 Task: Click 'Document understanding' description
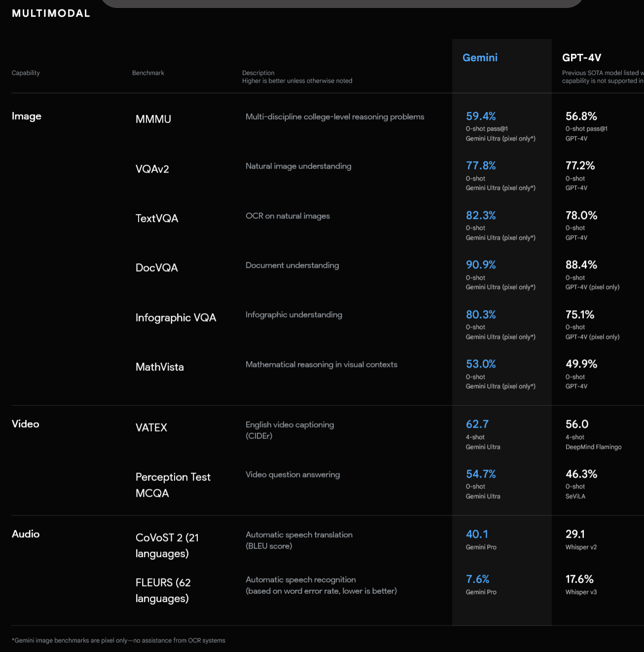pyautogui.click(x=292, y=265)
